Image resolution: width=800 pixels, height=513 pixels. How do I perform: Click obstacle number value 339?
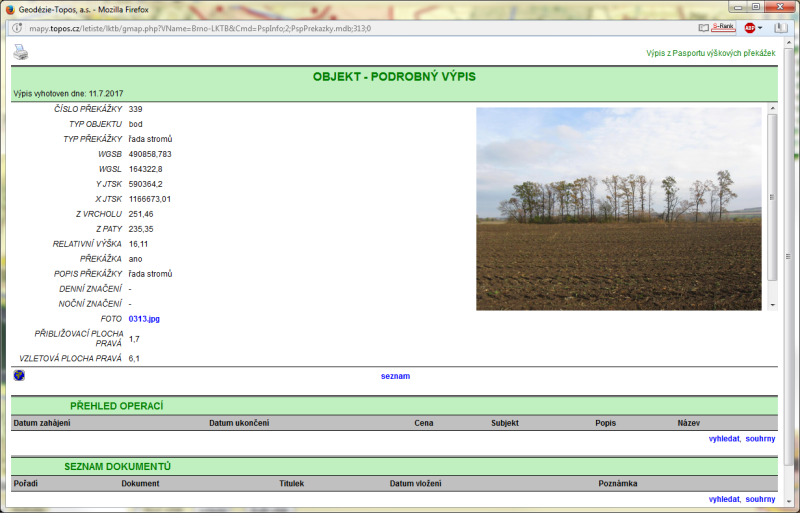click(136, 109)
